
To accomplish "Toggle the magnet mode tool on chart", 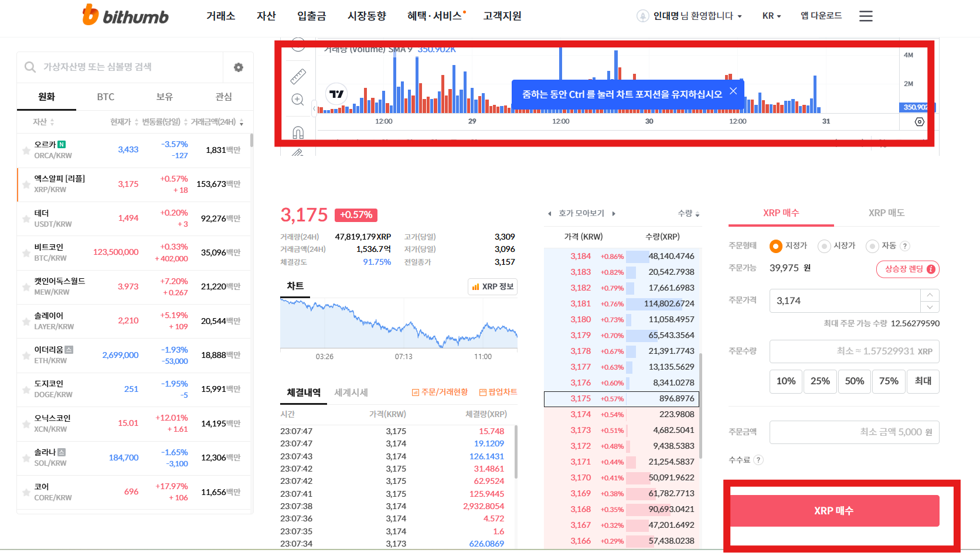I will pos(298,132).
